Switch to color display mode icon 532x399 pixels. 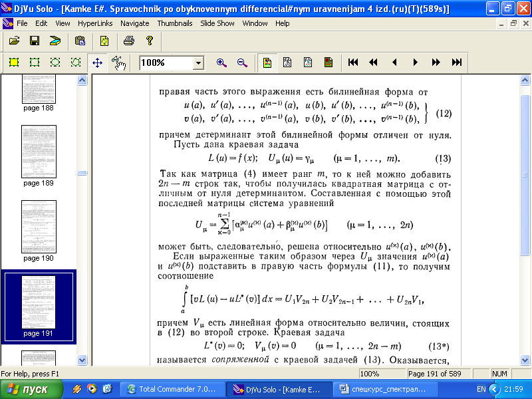[x=267, y=63]
